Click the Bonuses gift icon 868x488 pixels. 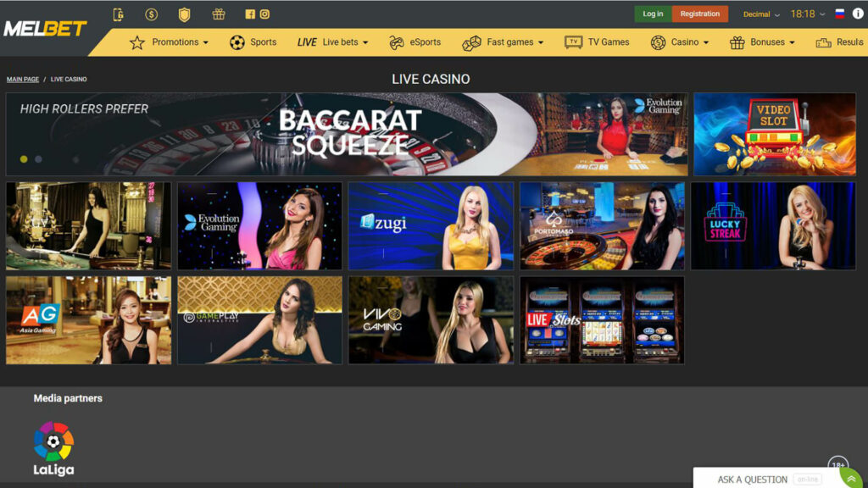[737, 42]
